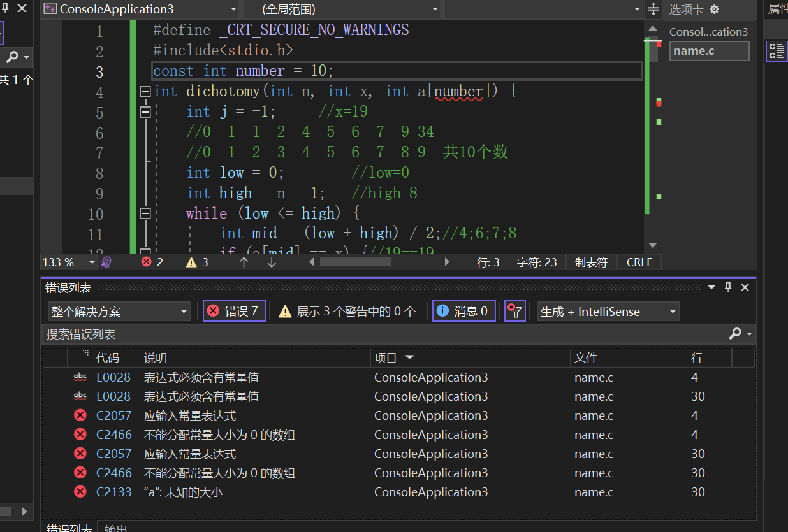Click the horizontal scrollbar left arrow in editor
This screenshot has width=788, height=532.
click(x=312, y=262)
